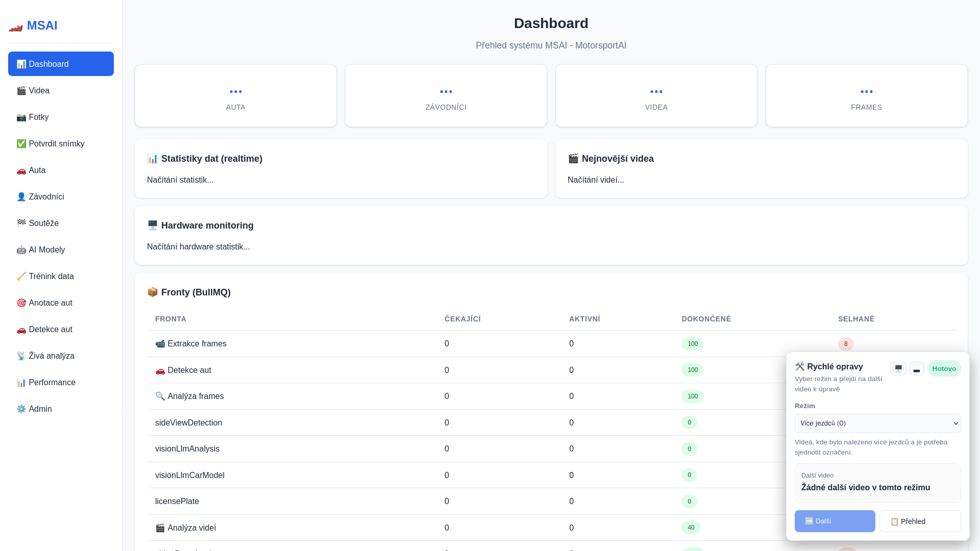The height and width of the screenshot is (551, 980).
Task: Click the Přehled button
Action: coord(920,521)
